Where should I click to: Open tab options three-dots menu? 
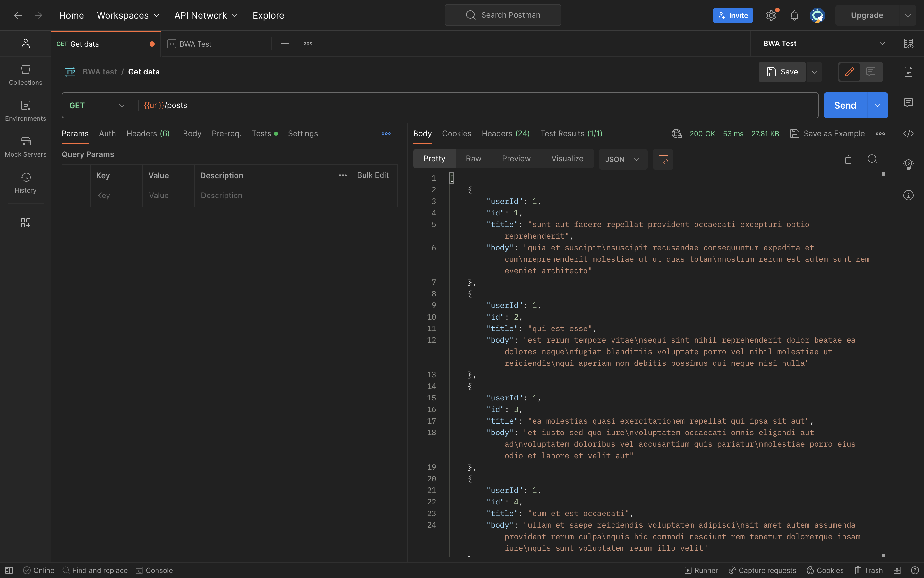[x=308, y=43]
